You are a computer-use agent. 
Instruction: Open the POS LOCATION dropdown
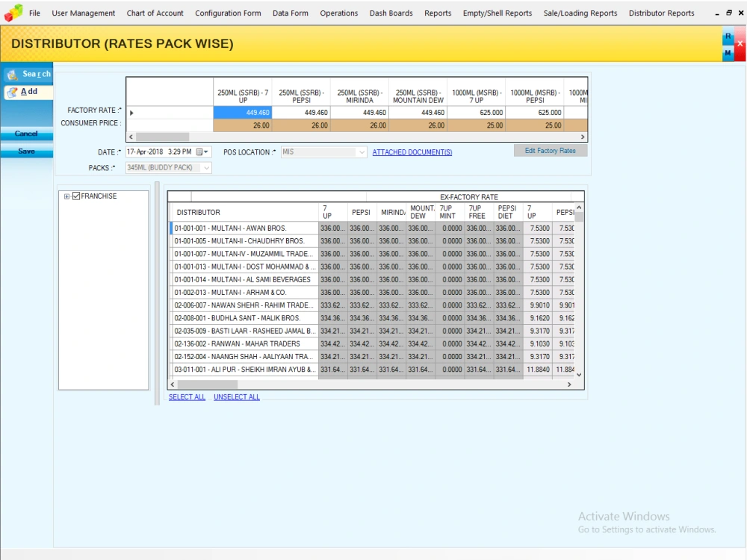[362, 152]
